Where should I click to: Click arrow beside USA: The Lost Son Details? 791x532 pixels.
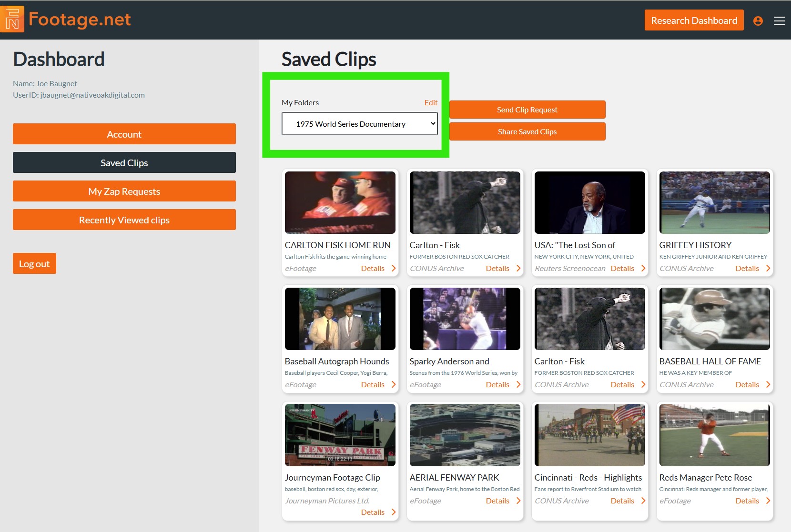tap(643, 268)
